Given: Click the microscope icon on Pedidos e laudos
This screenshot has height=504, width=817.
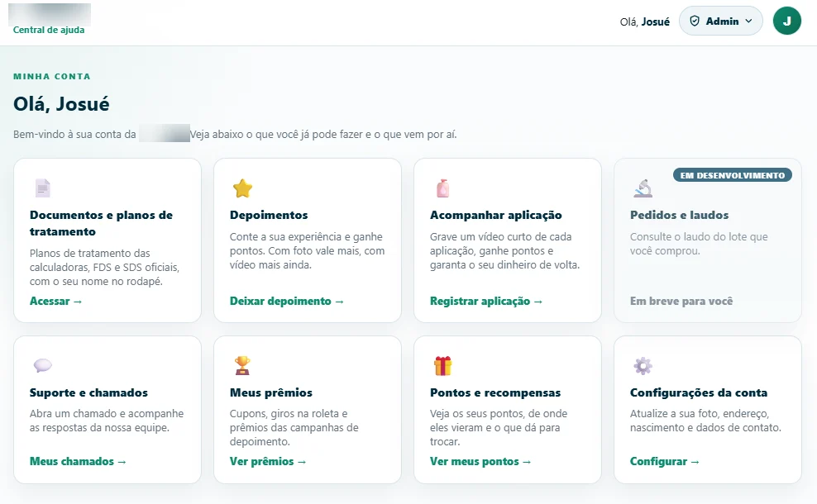Looking at the screenshot, I should click(643, 188).
